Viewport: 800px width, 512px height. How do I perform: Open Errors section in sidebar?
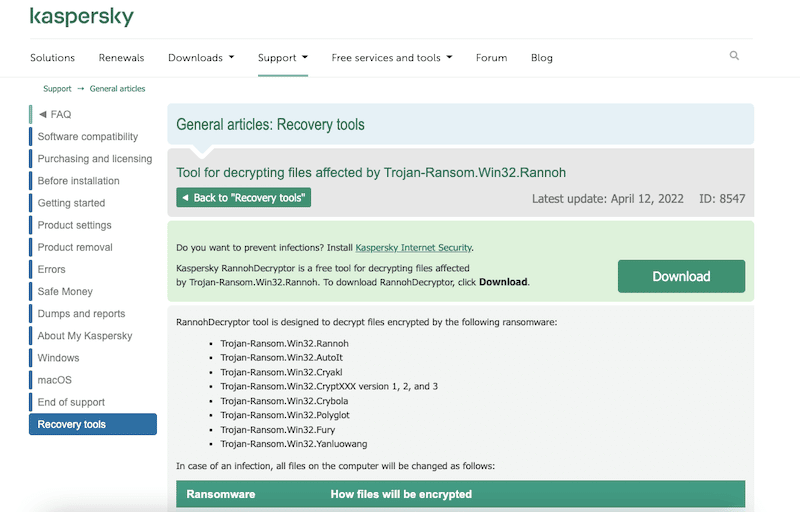(x=52, y=269)
